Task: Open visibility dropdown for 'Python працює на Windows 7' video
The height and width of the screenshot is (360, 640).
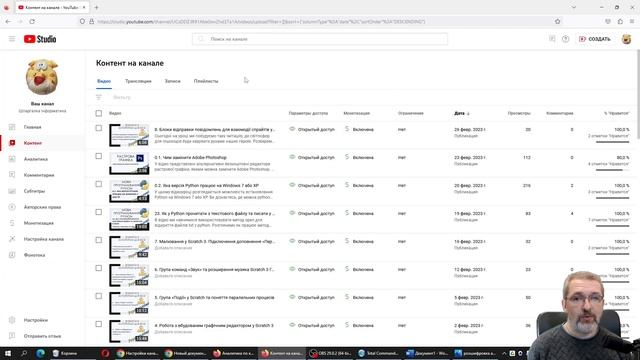Action: [312, 185]
